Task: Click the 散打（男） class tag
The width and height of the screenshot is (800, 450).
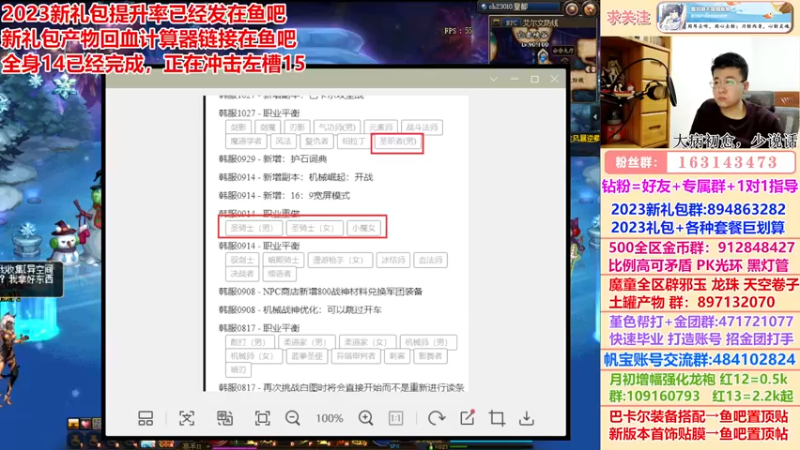Action: point(249,342)
